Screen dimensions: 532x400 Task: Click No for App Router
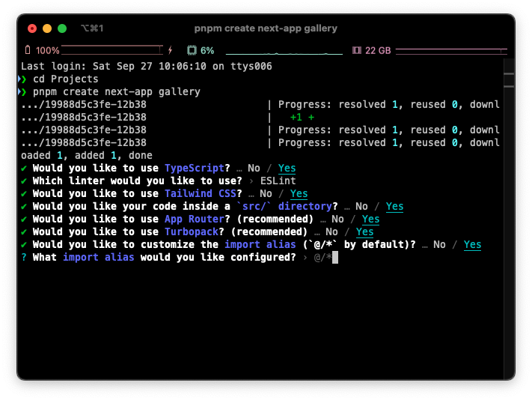pos(337,219)
